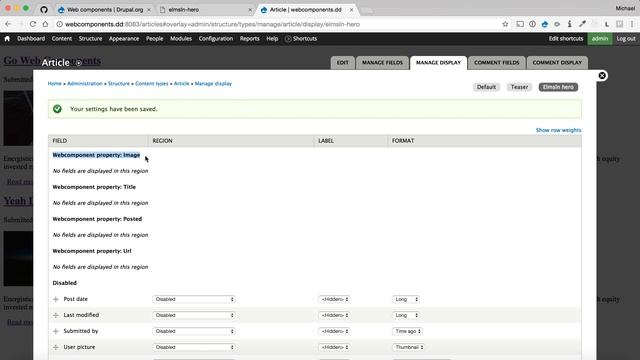The image size is (640, 360).
Task: Click the drag handle for Post date
Action: tap(56, 299)
